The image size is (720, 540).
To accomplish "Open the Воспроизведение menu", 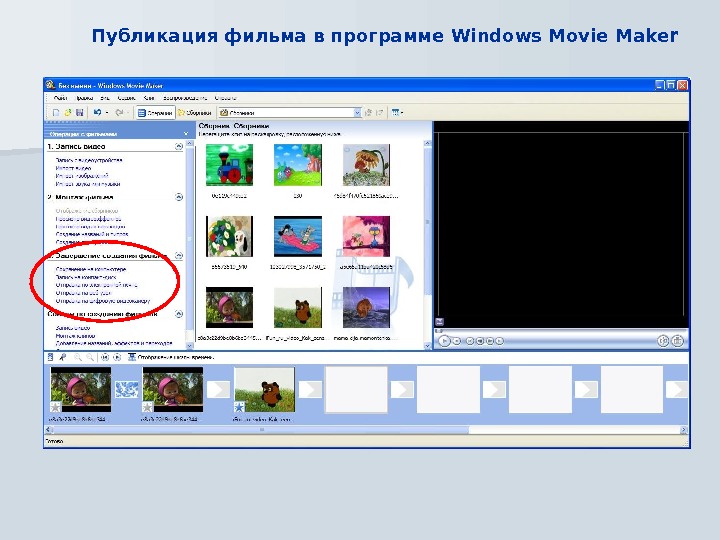I will click(185, 98).
